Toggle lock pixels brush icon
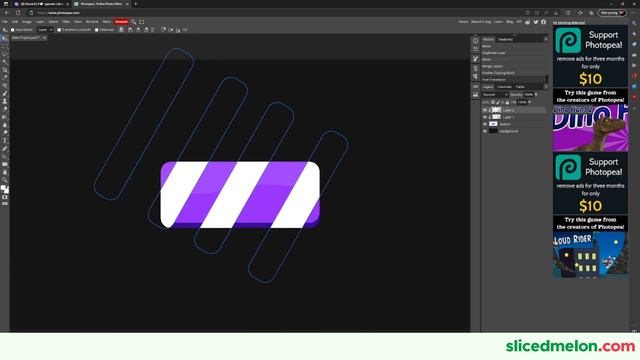Viewport: 640px width, 360px height. [498, 102]
